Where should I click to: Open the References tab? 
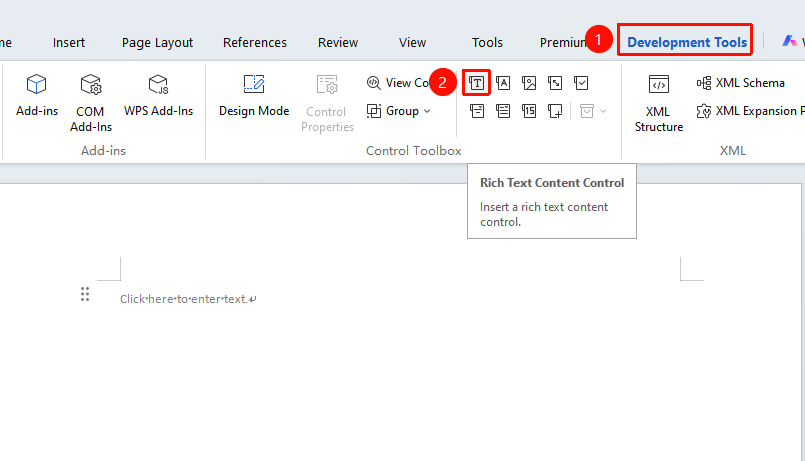click(255, 43)
